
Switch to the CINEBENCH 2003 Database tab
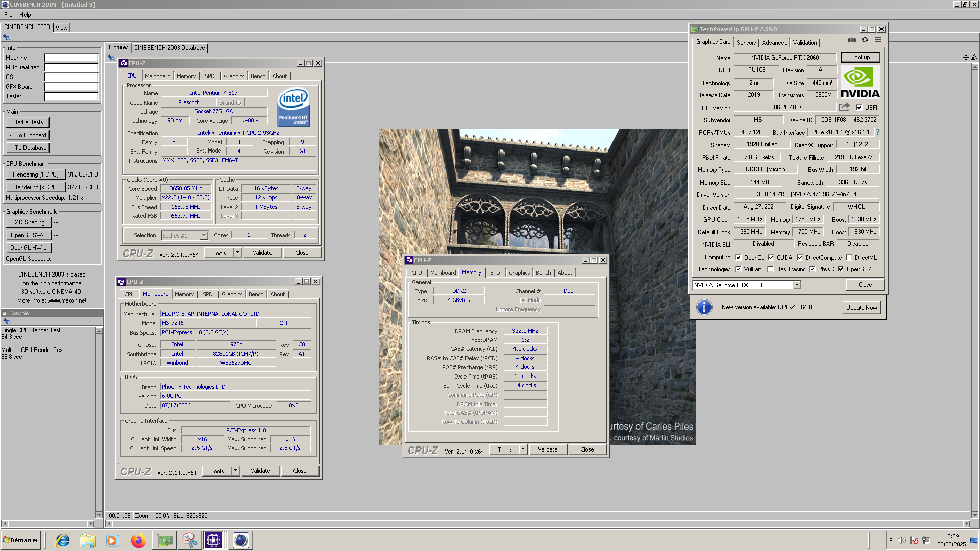coord(169,48)
